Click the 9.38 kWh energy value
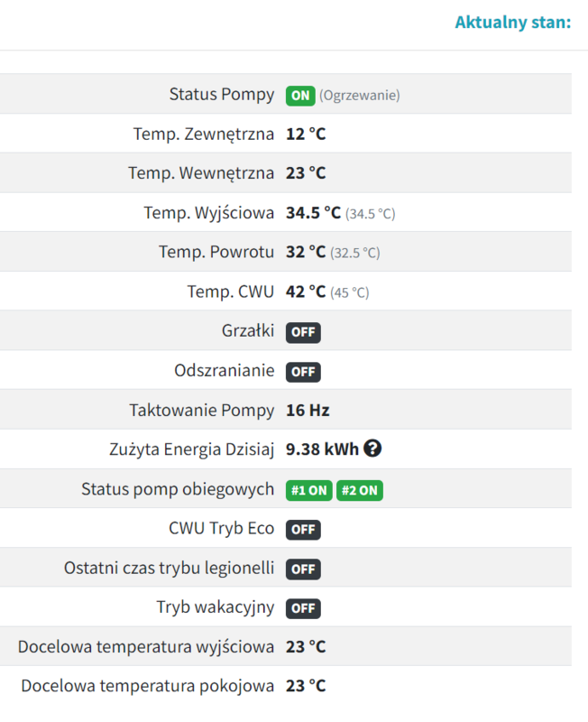 click(x=321, y=449)
